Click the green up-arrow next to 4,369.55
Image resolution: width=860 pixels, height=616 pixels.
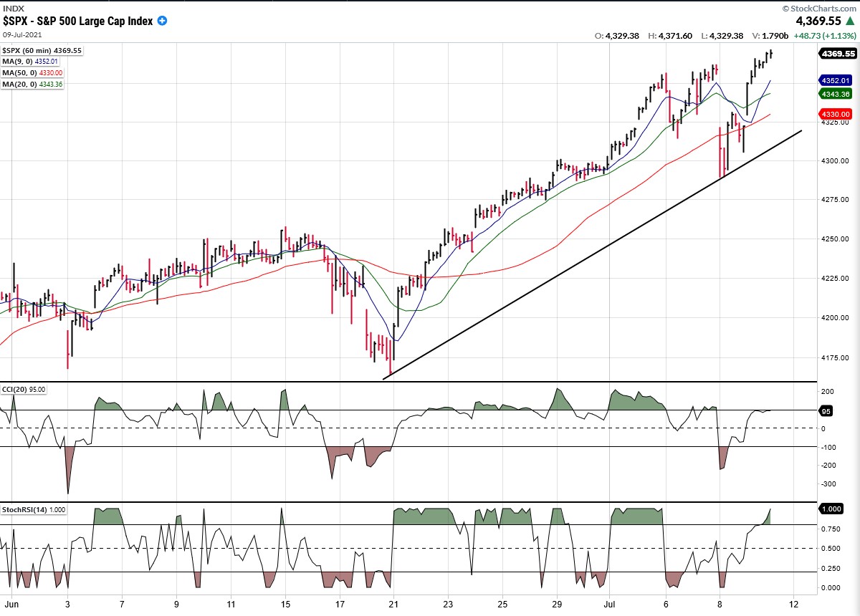pos(850,21)
